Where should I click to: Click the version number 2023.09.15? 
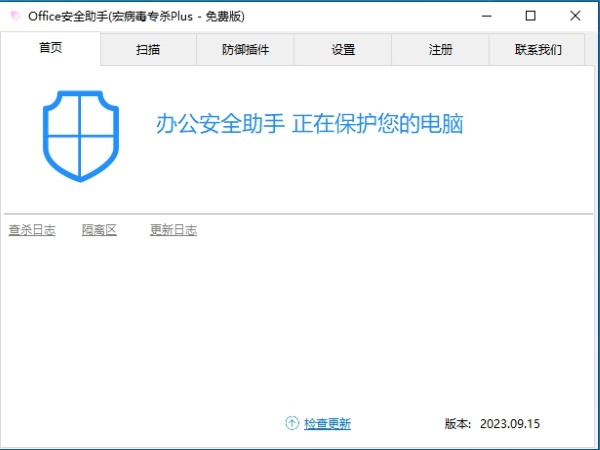point(510,424)
